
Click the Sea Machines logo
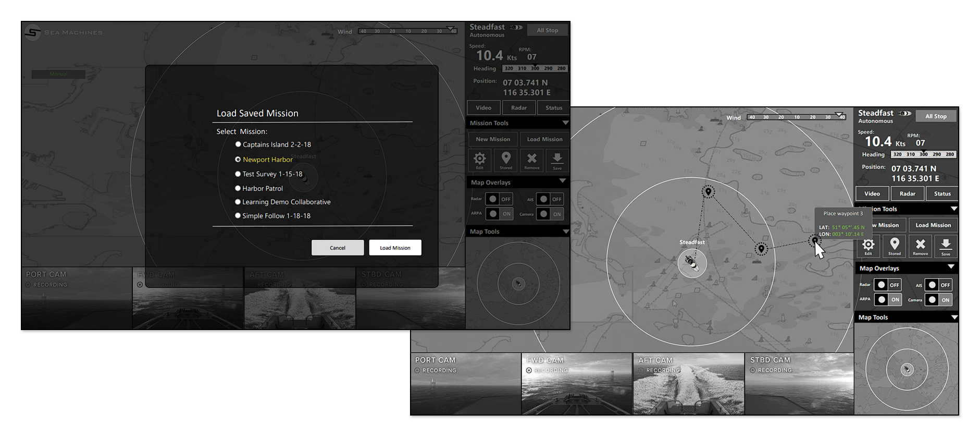coord(33,32)
